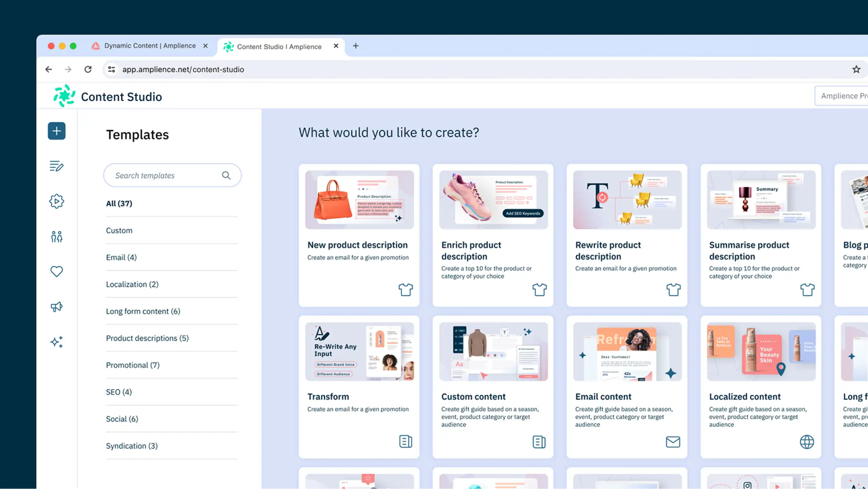This screenshot has width=868, height=489.
Task: Filter templates by Email (4)
Action: (121, 257)
